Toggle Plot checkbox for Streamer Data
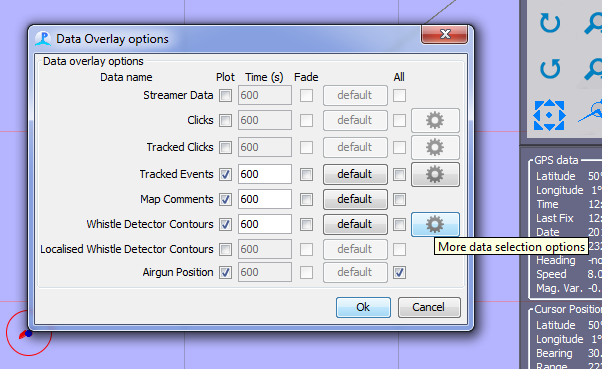Screen dimensions: 602x369 point(225,96)
